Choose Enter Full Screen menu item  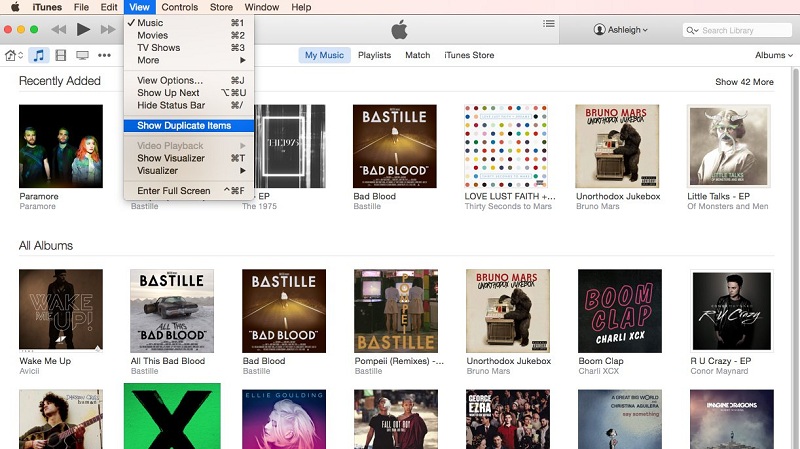[x=189, y=190]
